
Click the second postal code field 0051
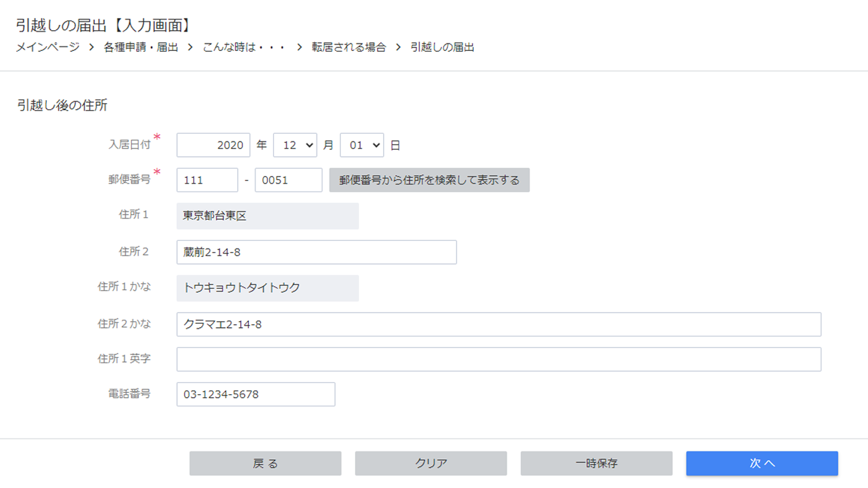[288, 180]
